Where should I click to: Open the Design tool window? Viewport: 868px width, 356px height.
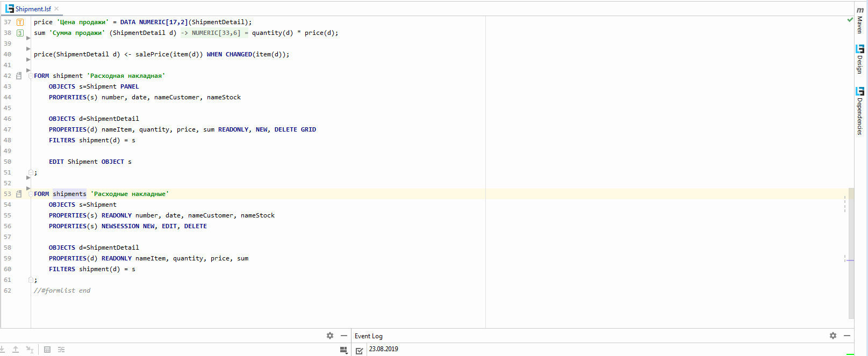(x=860, y=59)
